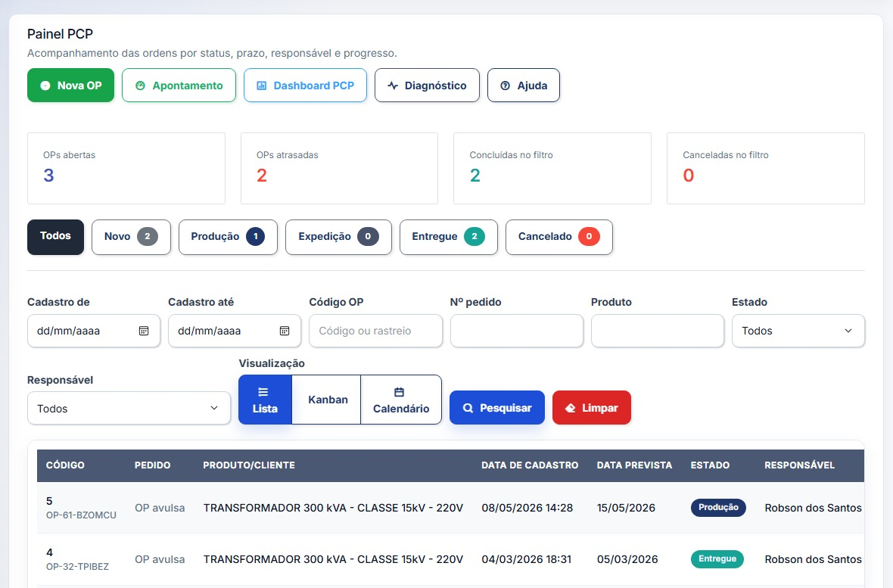Click order code OP-61-BZOMCU
This screenshot has height=588, width=893.
click(81, 515)
